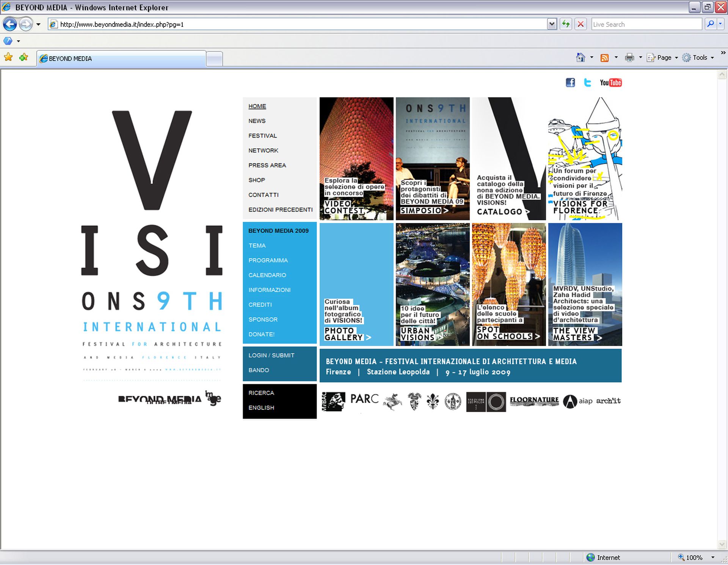The width and height of the screenshot is (728, 565).
Task: Click the DONATE! link
Action: coord(261,334)
